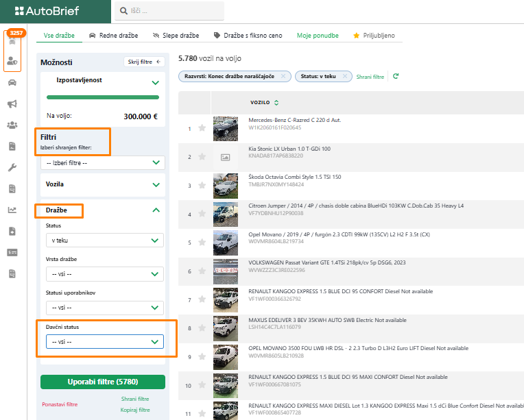Open the Vrsta dražbe dropdown
The height and width of the screenshot is (420, 524).
(104, 274)
